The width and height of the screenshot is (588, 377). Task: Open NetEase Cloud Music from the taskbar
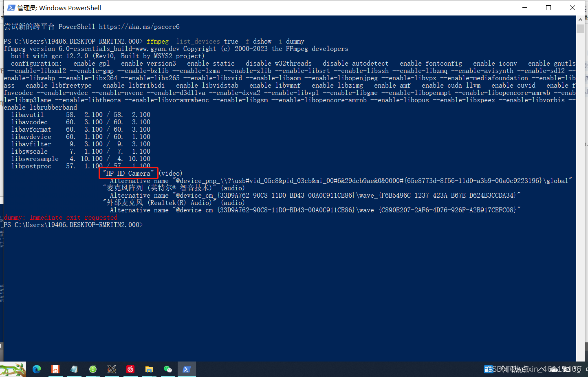pos(130,369)
